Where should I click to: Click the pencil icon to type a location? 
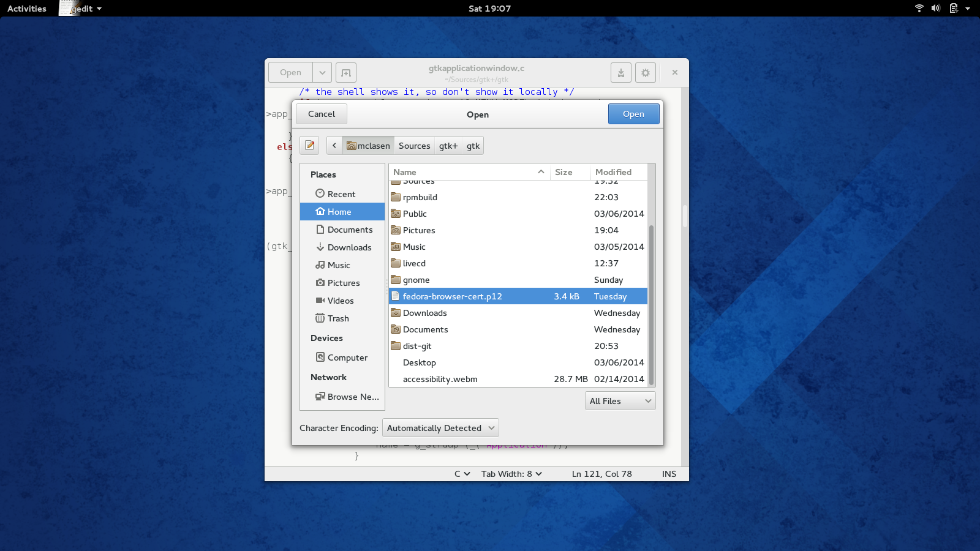coord(309,145)
